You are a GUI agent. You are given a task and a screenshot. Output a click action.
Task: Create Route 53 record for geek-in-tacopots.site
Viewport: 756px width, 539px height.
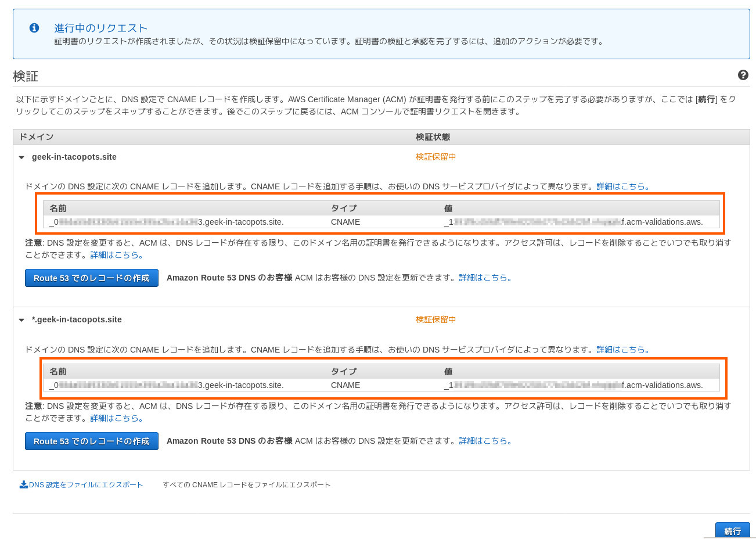(x=92, y=278)
